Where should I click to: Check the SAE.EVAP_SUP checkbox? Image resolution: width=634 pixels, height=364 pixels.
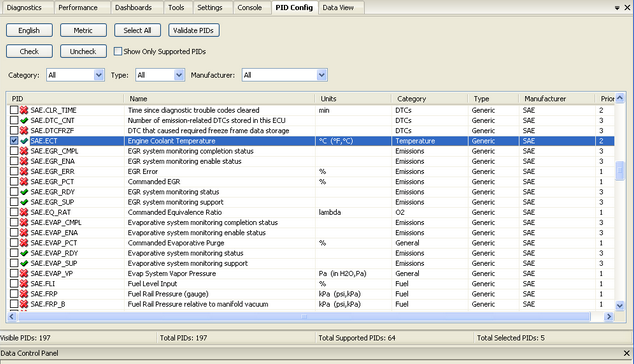[x=14, y=263]
